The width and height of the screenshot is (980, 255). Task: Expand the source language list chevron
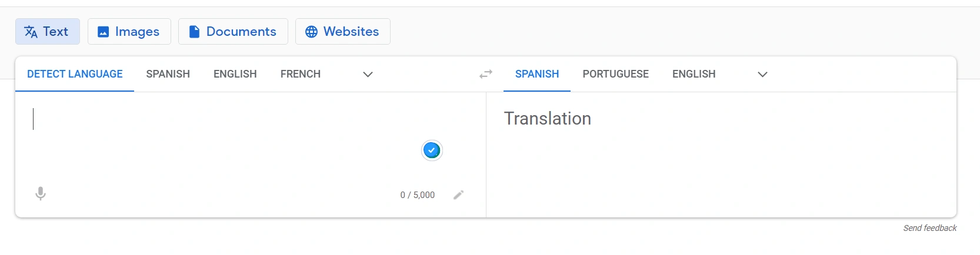pos(368,74)
